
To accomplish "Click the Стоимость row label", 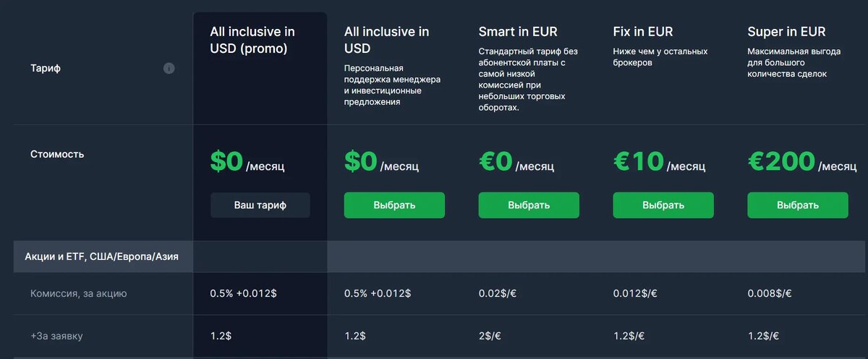I will pyautogui.click(x=57, y=154).
